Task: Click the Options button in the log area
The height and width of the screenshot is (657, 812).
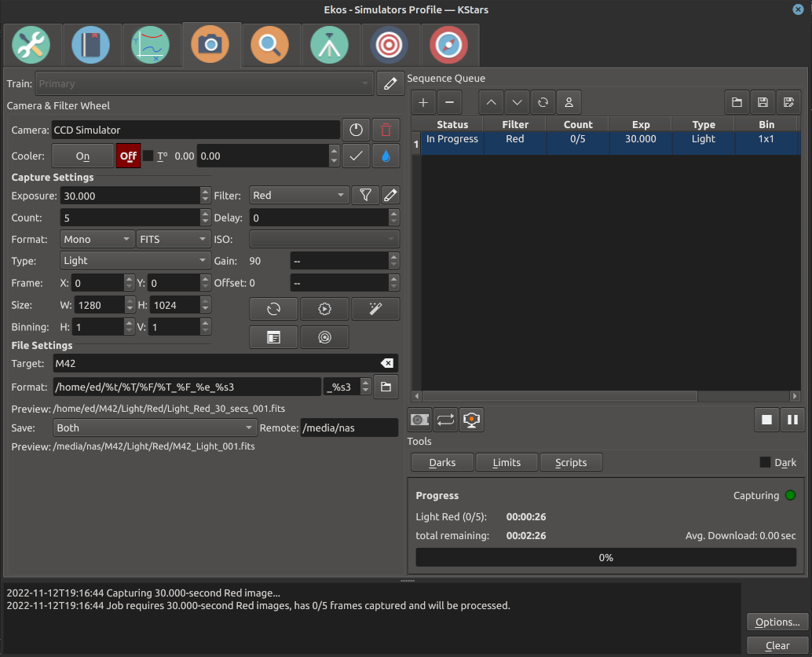Action: [777, 622]
